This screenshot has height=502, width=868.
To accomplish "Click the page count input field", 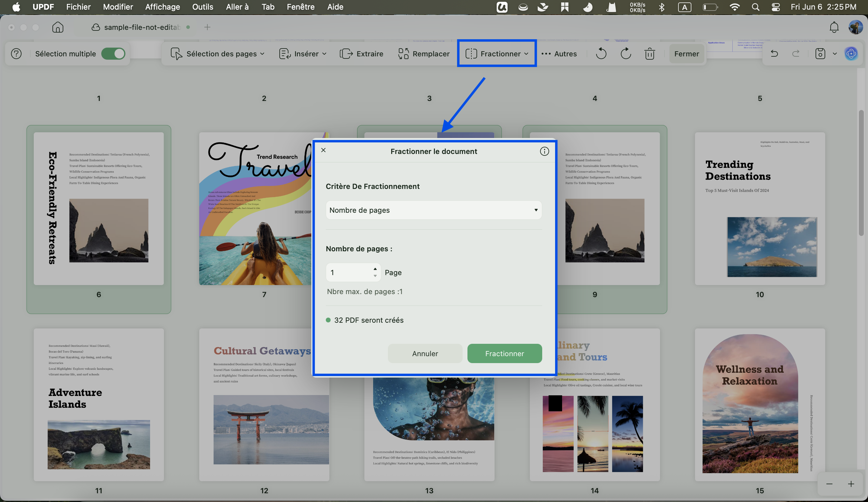I will click(x=349, y=272).
